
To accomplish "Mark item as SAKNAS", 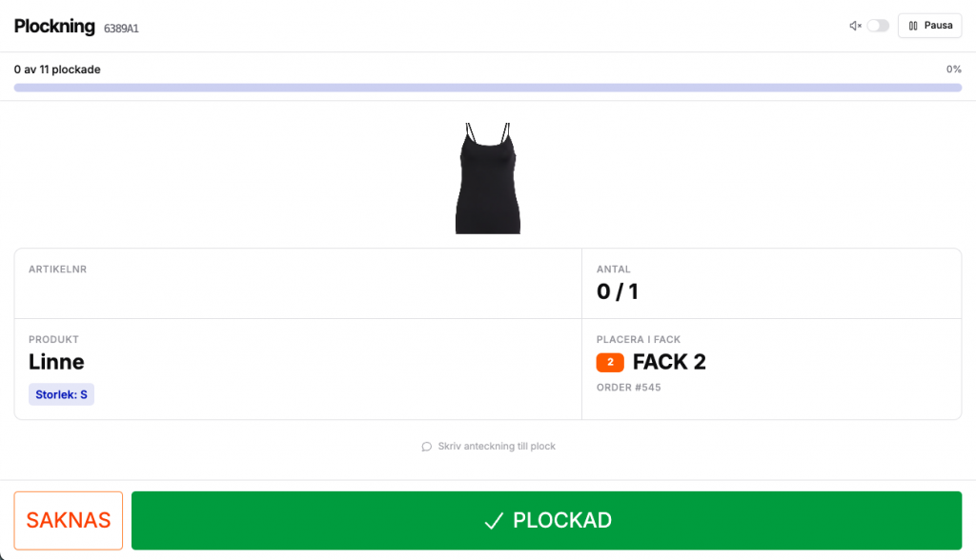I will tap(69, 521).
